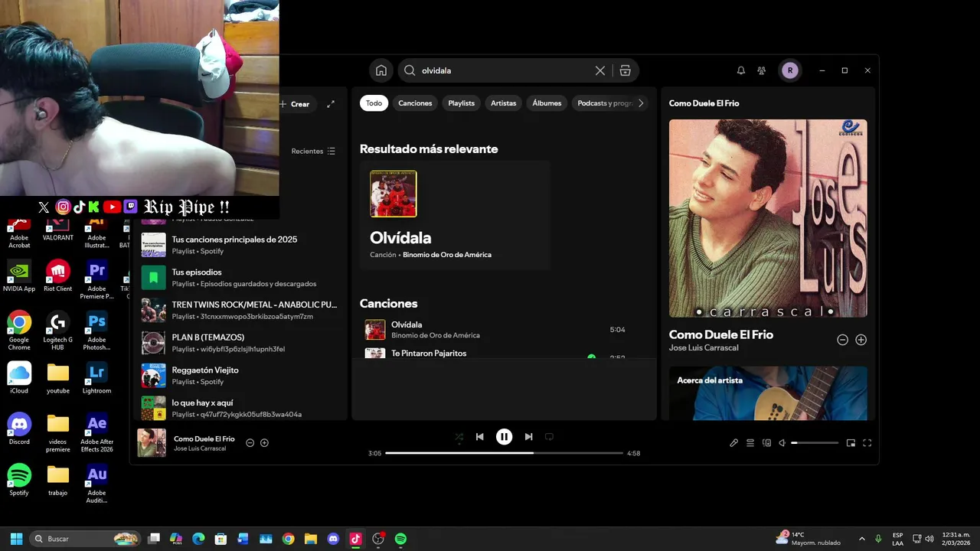980x551 pixels.
Task: Open Connect to a device icon
Action: (x=766, y=442)
